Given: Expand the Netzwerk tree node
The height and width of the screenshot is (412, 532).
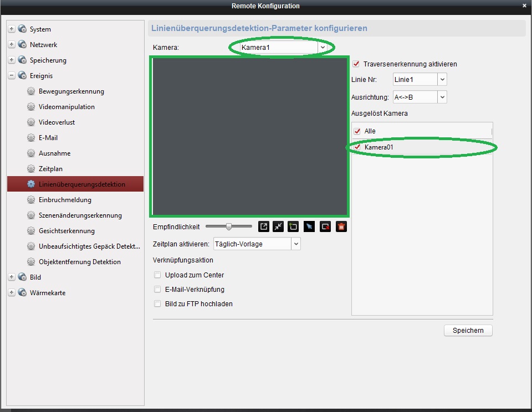Looking at the screenshot, I should pos(12,45).
